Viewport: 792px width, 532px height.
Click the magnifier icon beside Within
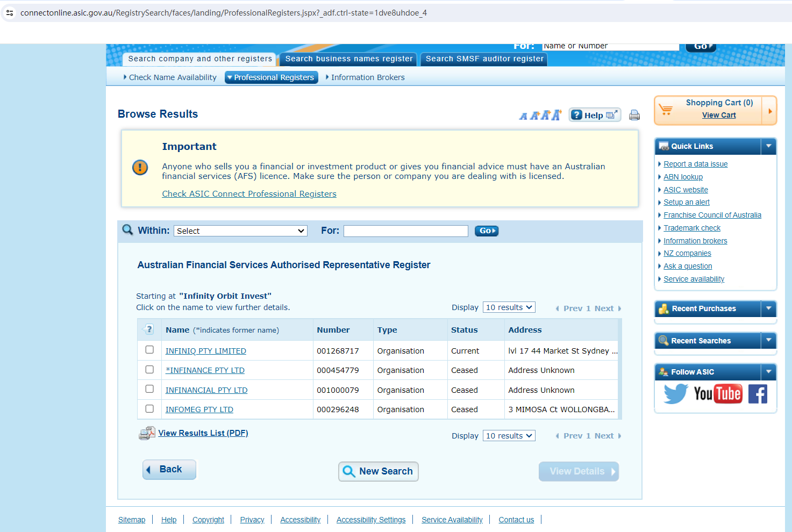[127, 230]
